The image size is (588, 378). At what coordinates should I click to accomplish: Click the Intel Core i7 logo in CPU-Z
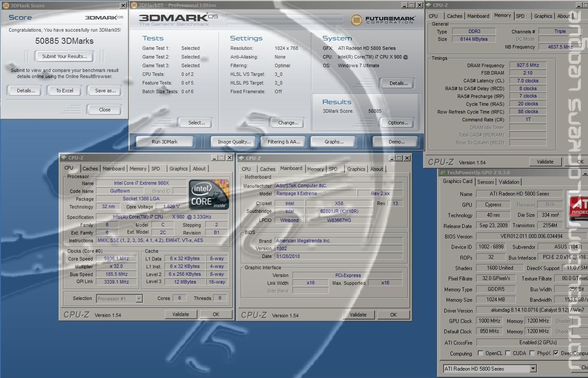[x=209, y=195]
